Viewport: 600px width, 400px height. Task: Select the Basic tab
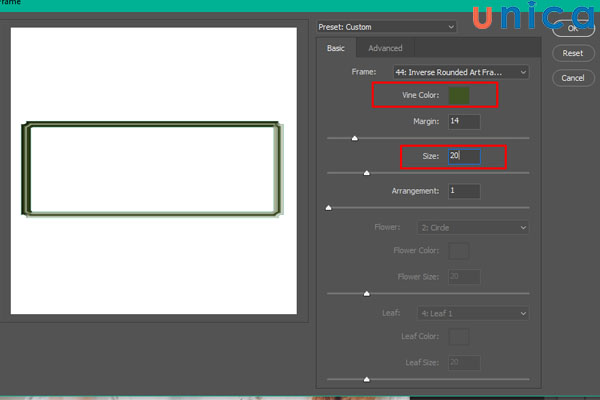pyautogui.click(x=336, y=48)
